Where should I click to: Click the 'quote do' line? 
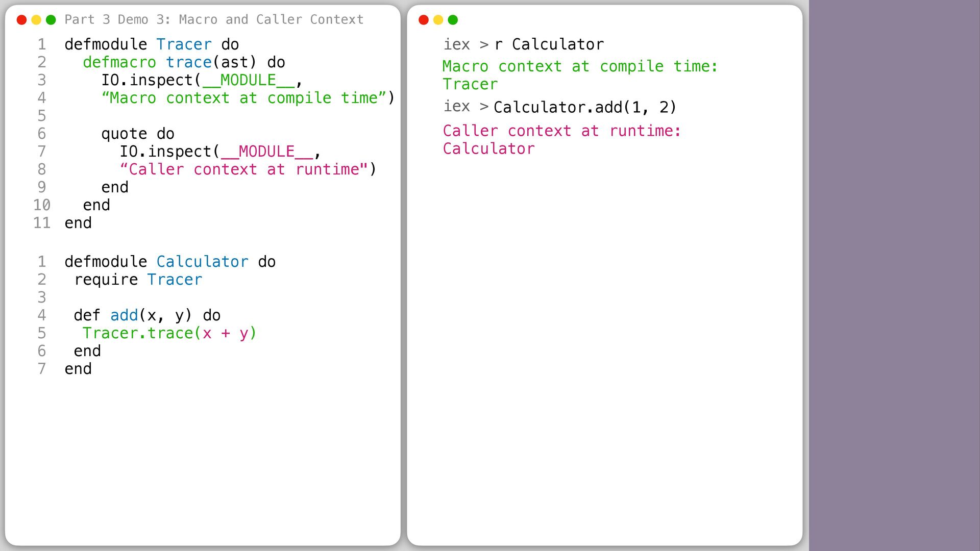tap(138, 134)
